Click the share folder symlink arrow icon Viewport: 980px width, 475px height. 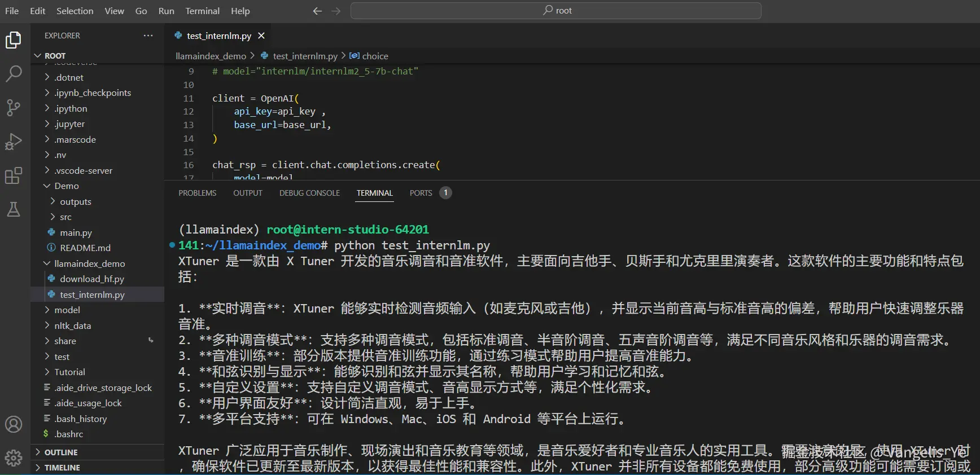(151, 341)
